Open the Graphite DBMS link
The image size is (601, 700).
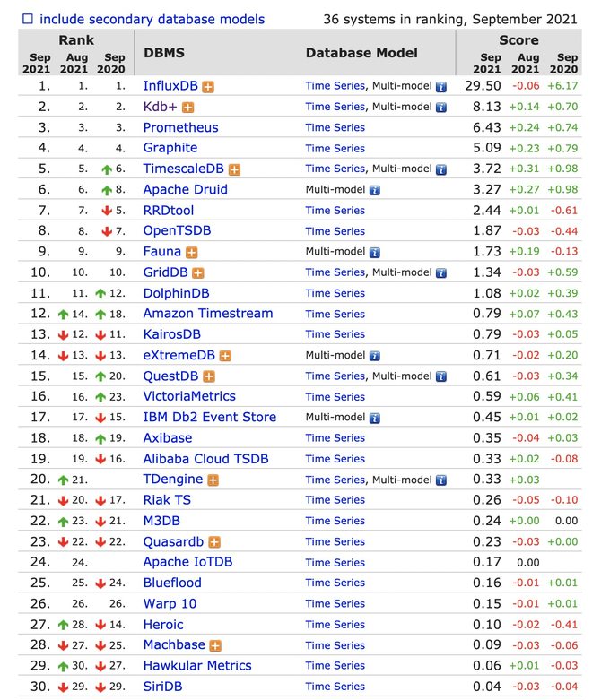click(170, 148)
